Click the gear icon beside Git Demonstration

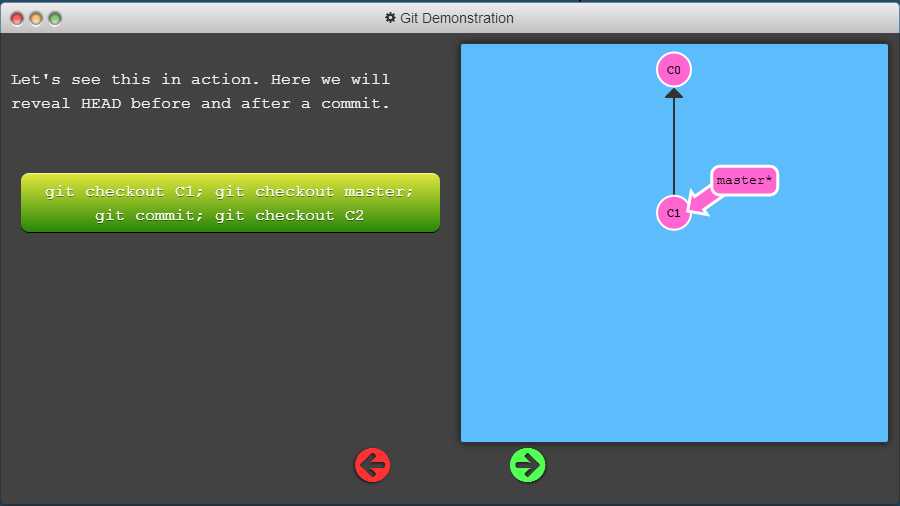point(390,18)
